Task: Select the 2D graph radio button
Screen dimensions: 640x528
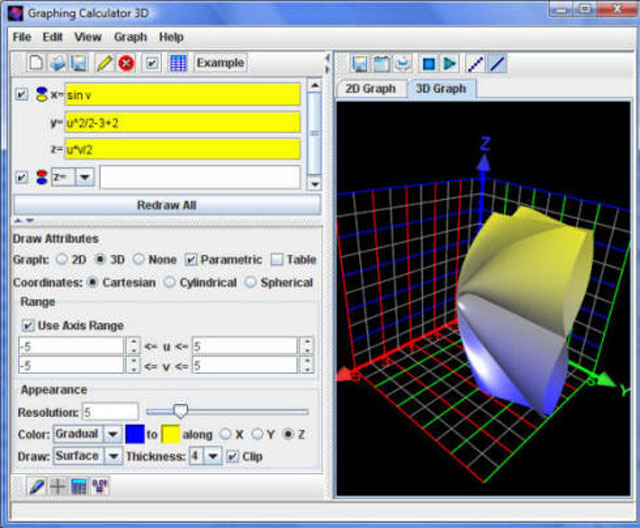Action: tap(62, 259)
